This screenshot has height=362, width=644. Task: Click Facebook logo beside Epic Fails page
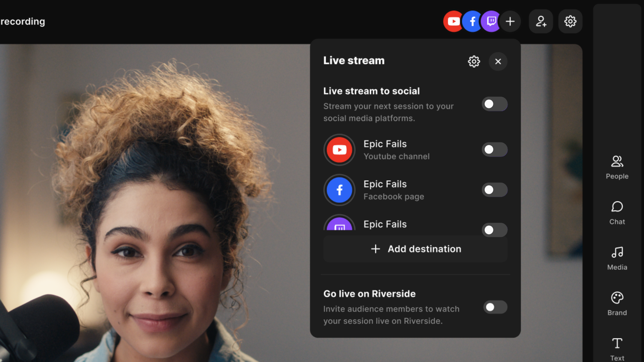(339, 190)
